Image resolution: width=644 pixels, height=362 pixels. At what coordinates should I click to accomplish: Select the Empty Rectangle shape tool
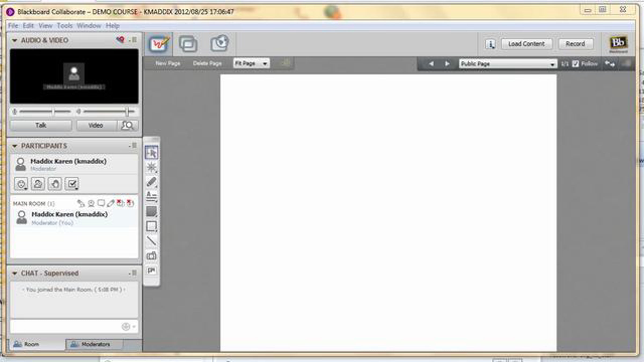tap(152, 226)
